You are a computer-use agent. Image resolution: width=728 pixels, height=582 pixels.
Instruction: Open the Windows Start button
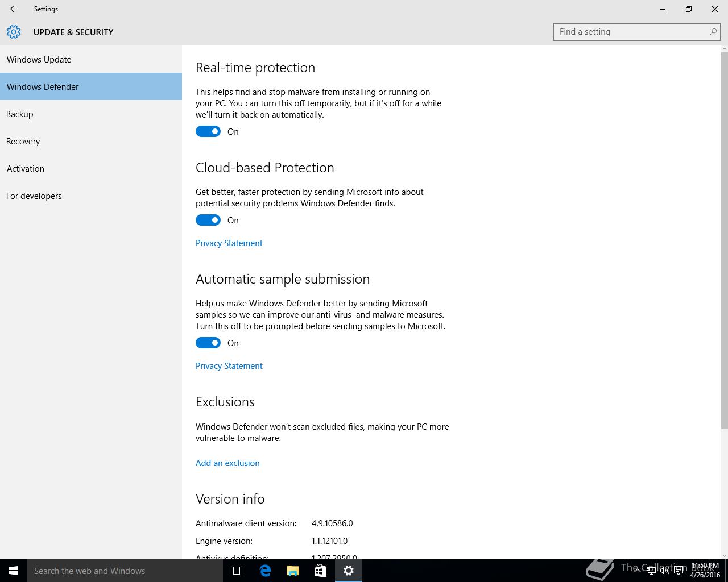tap(14, 571)
